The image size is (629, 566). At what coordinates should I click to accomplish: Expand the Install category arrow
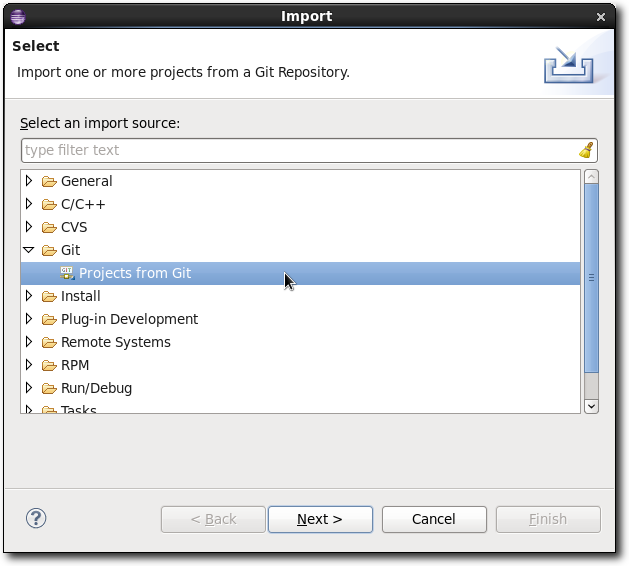[30, 296]
